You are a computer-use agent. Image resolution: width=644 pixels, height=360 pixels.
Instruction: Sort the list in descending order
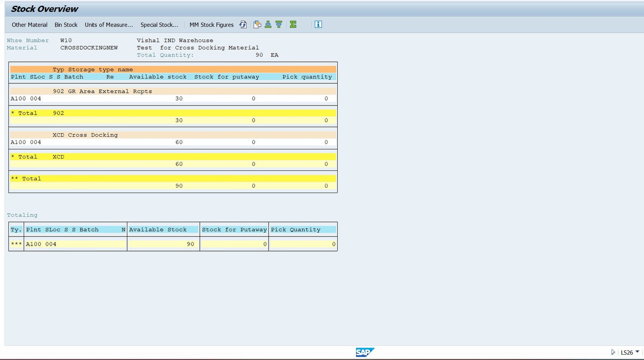coord(279,25)
